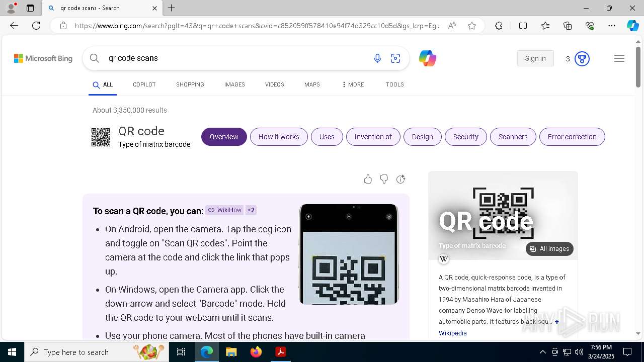The image size is (644, 362).
Task: Add this page to favorites star
Action: tap(472, 26)
